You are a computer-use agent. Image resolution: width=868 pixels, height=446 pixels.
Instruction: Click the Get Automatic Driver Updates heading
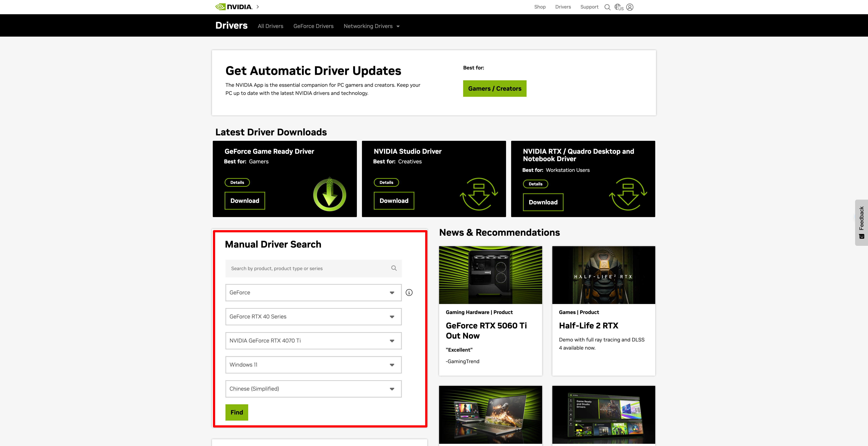[x=313, y=71]
